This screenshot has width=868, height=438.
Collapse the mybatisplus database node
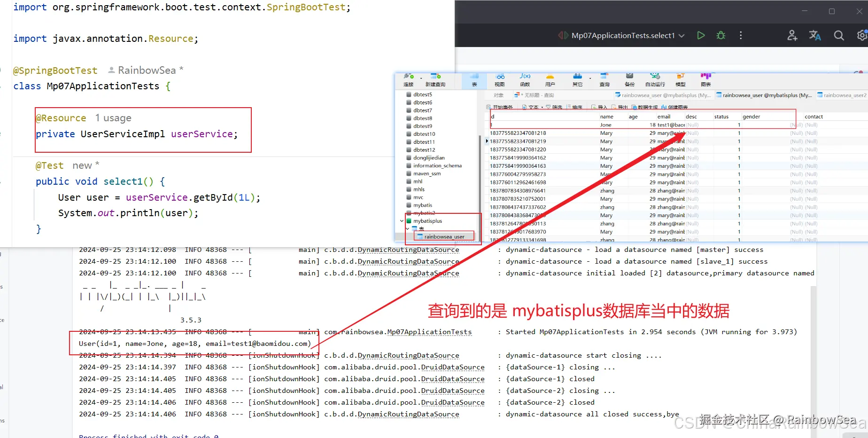[x=402, y=221]
